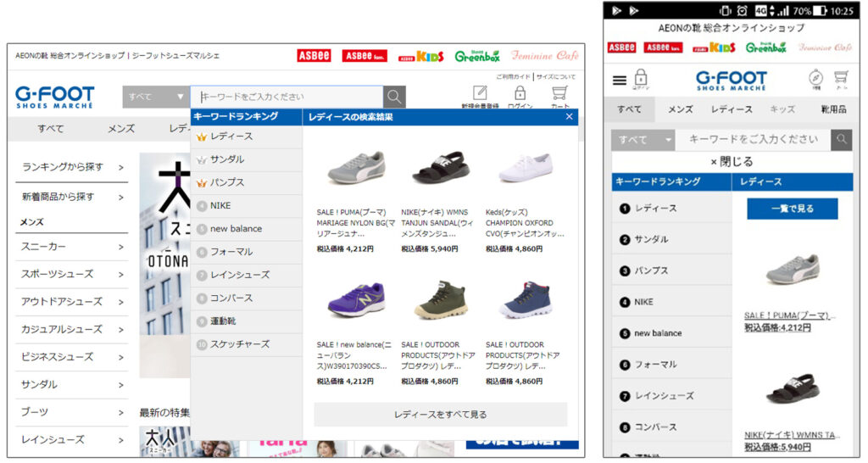This screenshot has width=868, height=463.
Task: Open ご利用ガイド link in desktop header
Action: pyautogui.click(x=513, y=76)
